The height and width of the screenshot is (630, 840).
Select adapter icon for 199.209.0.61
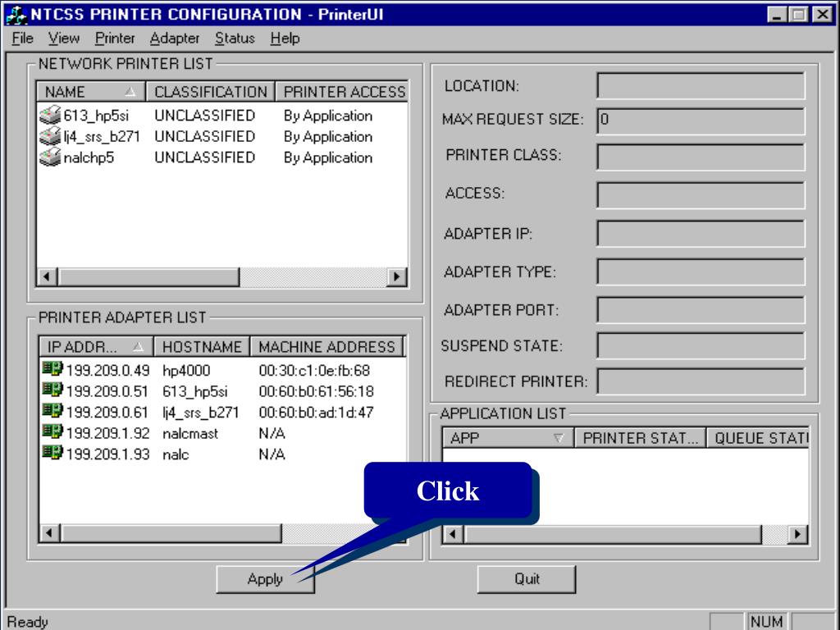point(52,410)
